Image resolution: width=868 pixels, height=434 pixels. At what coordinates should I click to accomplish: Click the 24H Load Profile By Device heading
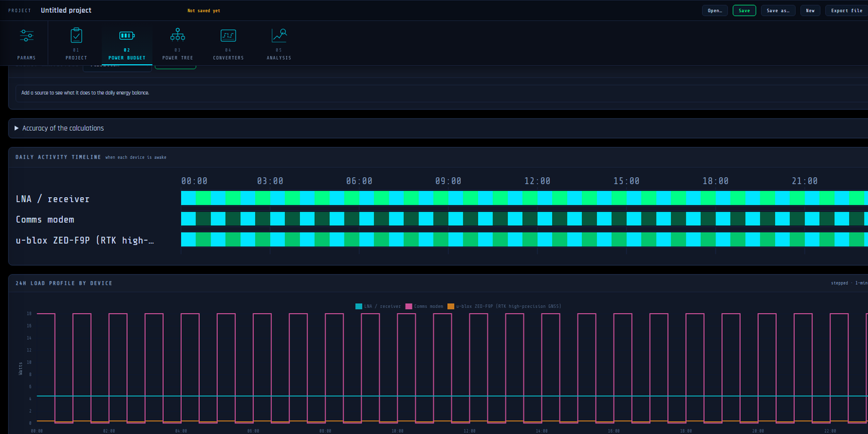point(64,283)
